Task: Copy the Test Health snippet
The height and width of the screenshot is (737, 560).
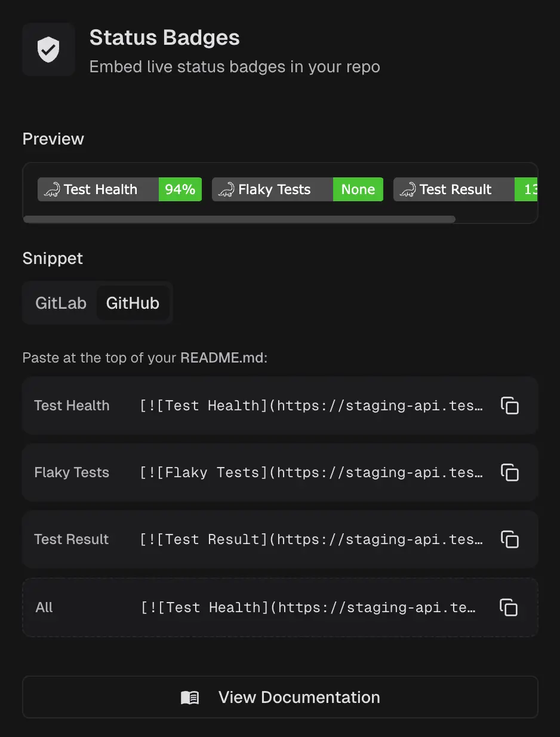Action: pos(509,406)
